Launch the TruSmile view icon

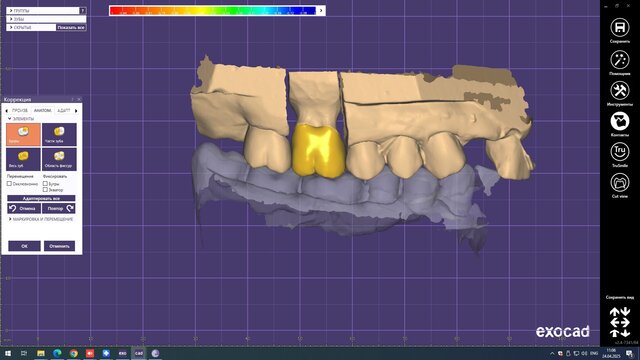pos(620,152)
